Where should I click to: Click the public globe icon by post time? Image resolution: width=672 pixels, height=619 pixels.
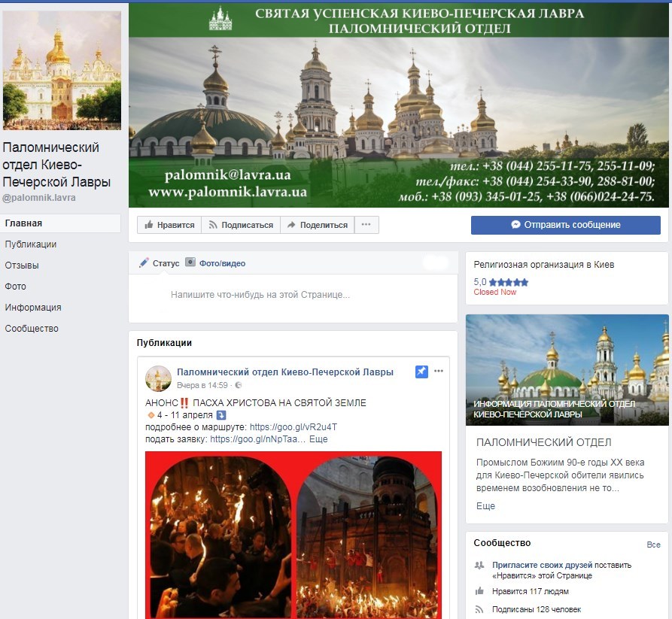coord(239,385)
